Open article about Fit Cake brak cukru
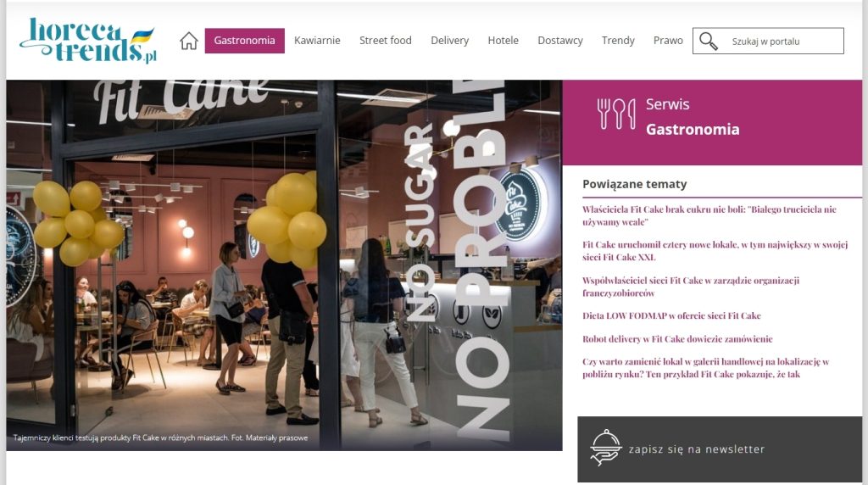Viewport: 868px width, 485px height. pos(709,215)
